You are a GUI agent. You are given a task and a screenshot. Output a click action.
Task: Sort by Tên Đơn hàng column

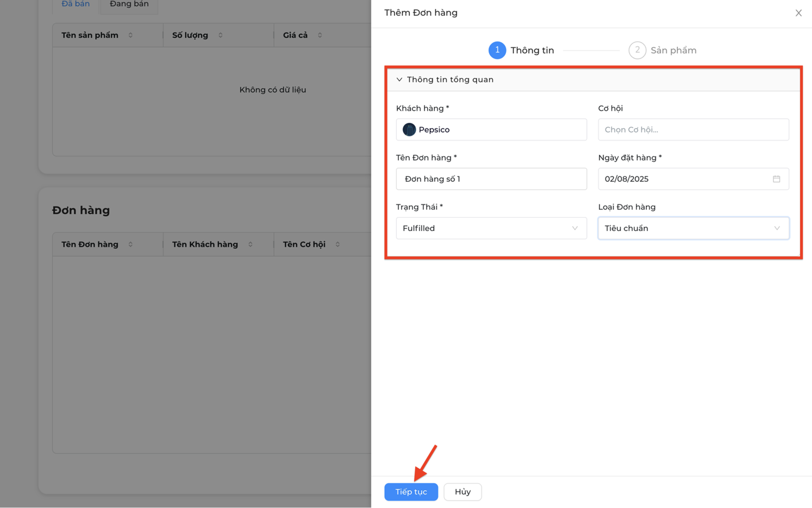click(x=130, y=244)
